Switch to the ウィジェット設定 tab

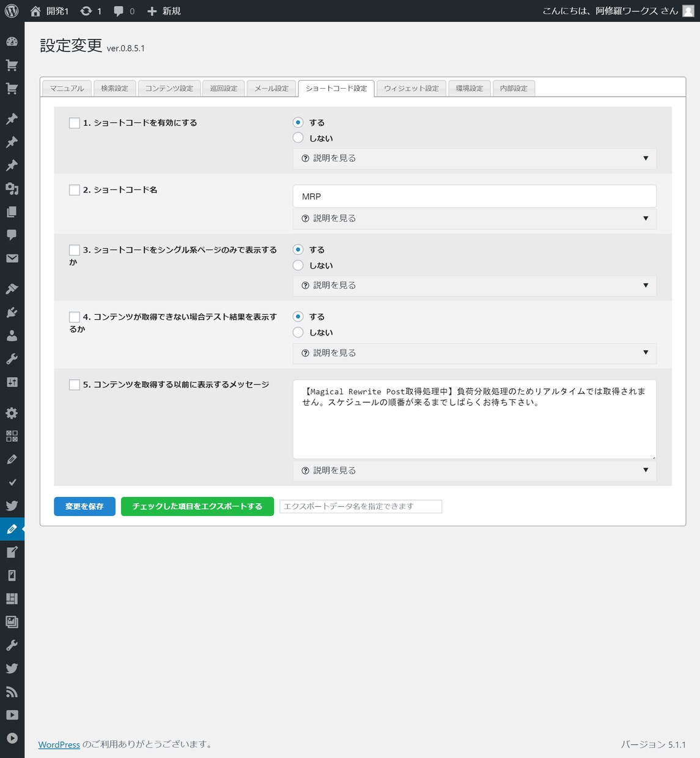pos(411,88)
